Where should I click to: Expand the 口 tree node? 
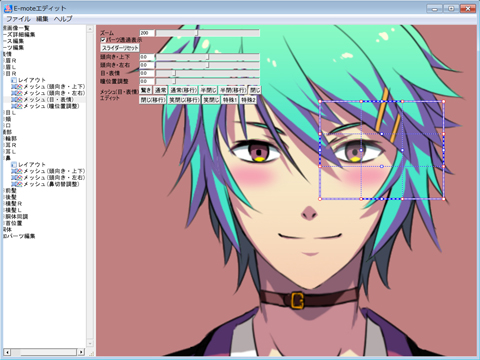coord(4,126)
